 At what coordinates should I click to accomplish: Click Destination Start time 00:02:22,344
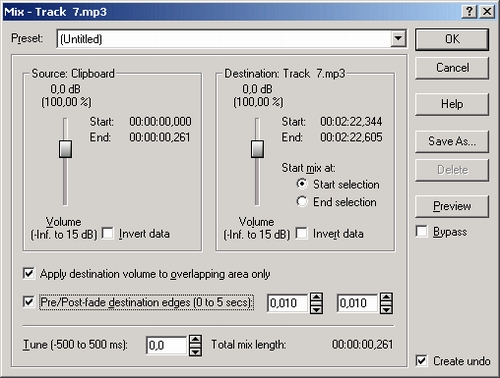351,121
